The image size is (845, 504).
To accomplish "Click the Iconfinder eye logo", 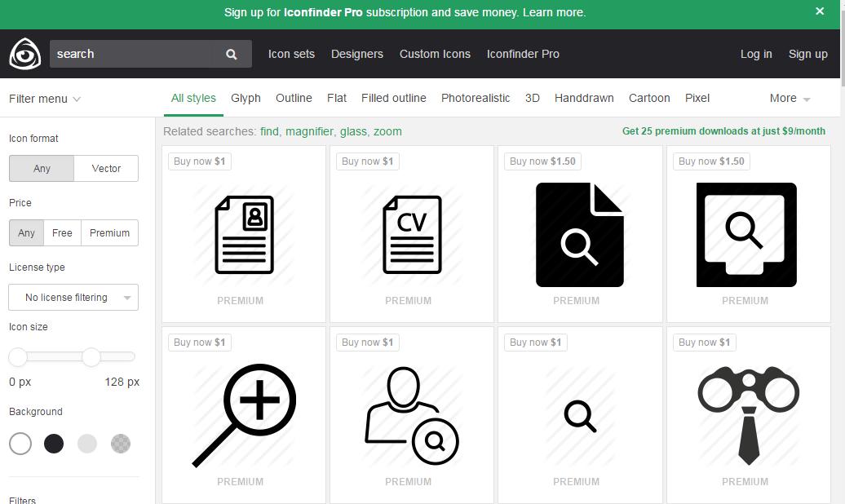I will coord(25,54).
